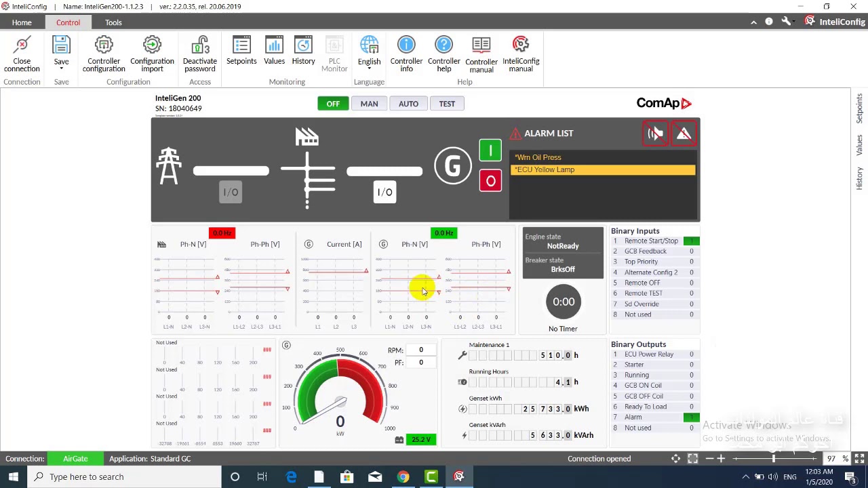Open Controller help

pyautogui.click(x=443, y=54)
